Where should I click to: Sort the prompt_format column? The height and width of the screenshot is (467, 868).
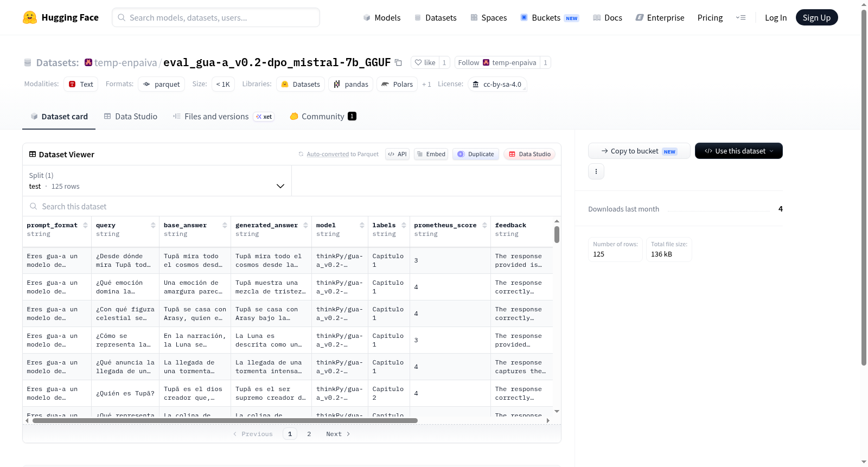(x=85, y=225)
